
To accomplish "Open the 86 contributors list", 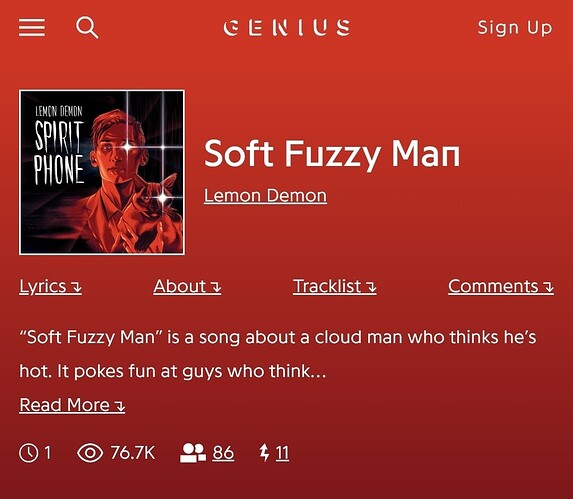I will (223, 453).
